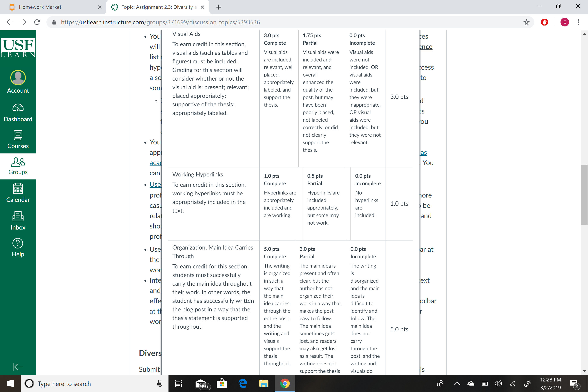Open the red ad blocker extension
This screenshot has height=392, width=588.
point(545,22)
